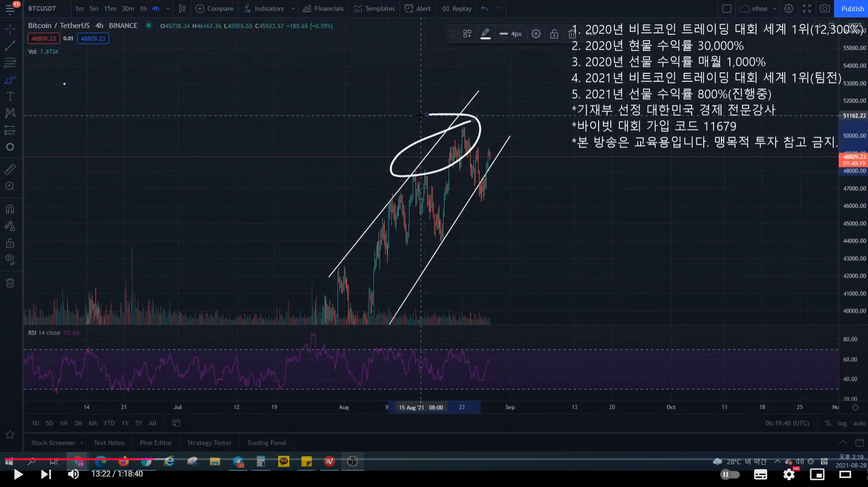
Task: Open the prediction and measurement tools
Action: (x=10, y=130)
